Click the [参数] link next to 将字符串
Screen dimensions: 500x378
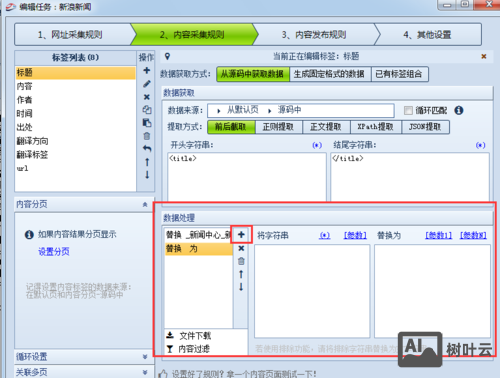point(355,236)
